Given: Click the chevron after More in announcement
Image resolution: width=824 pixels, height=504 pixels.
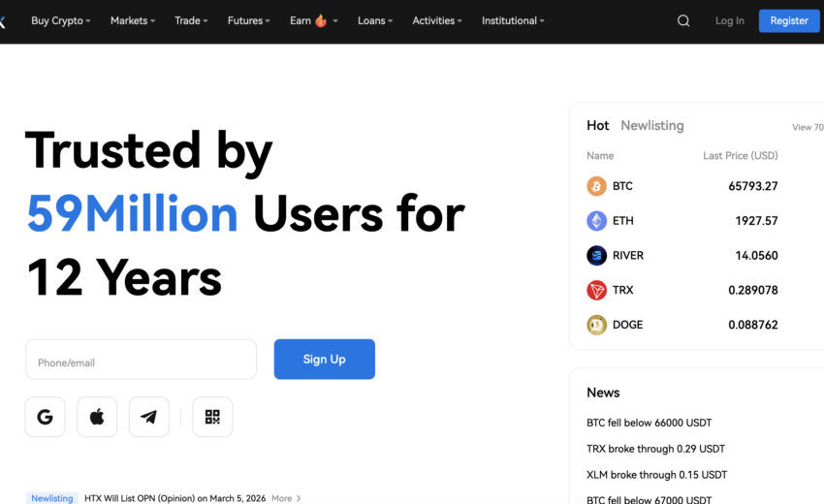Looking at the screenshot, I should click(x=299, y=498).
